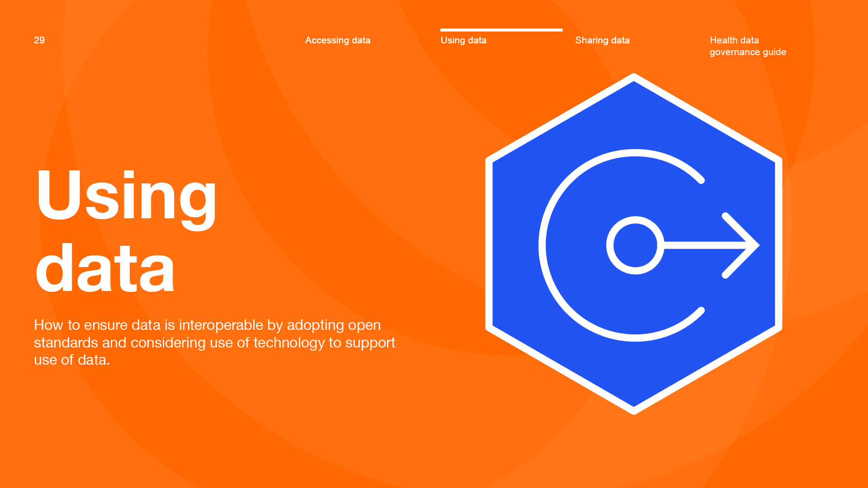
Task: Go to the Sharing data tab
Action: [602, 40]
